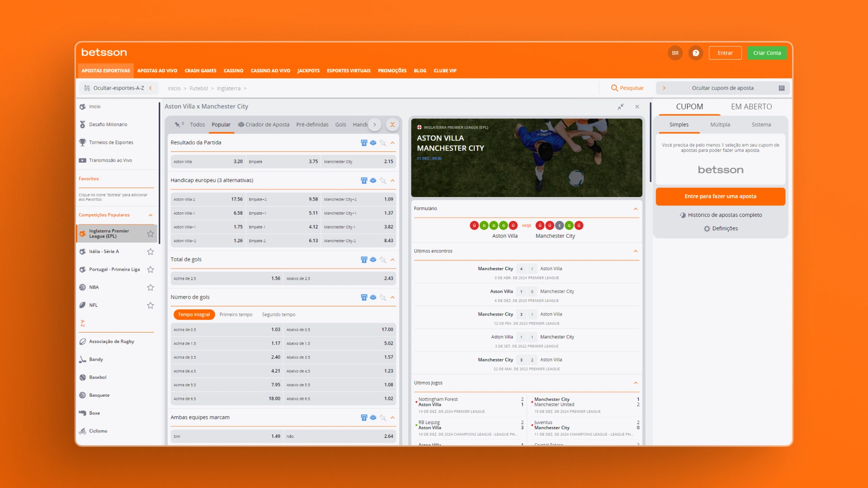Click the Criar Conta button
Screen dimensions: 868x488
(767, 53)
